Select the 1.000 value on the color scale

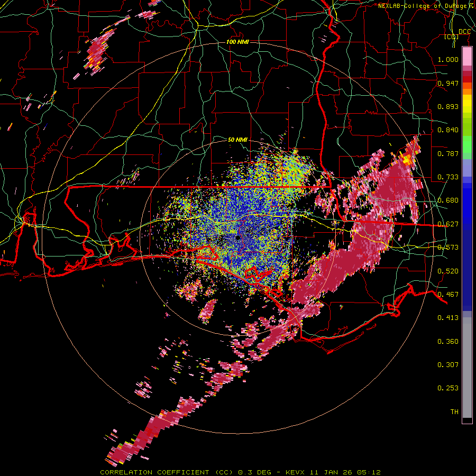(448, 59)
